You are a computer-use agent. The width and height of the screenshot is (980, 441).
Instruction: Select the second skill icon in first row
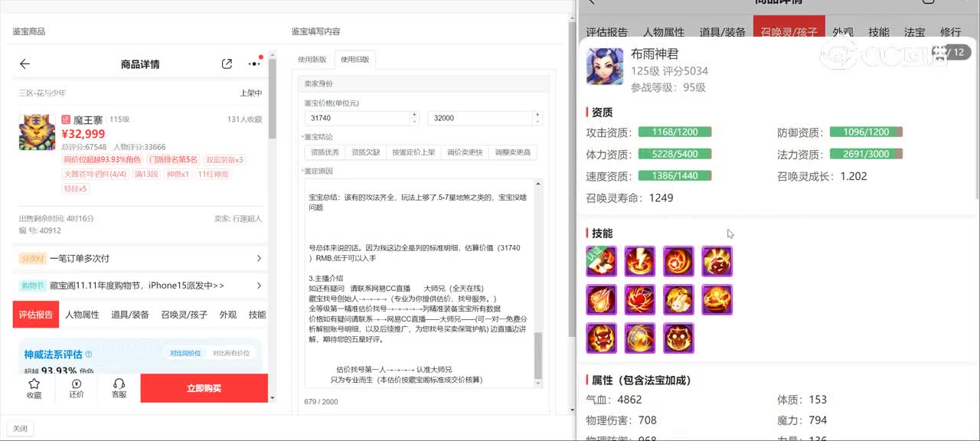pos(640,261)
